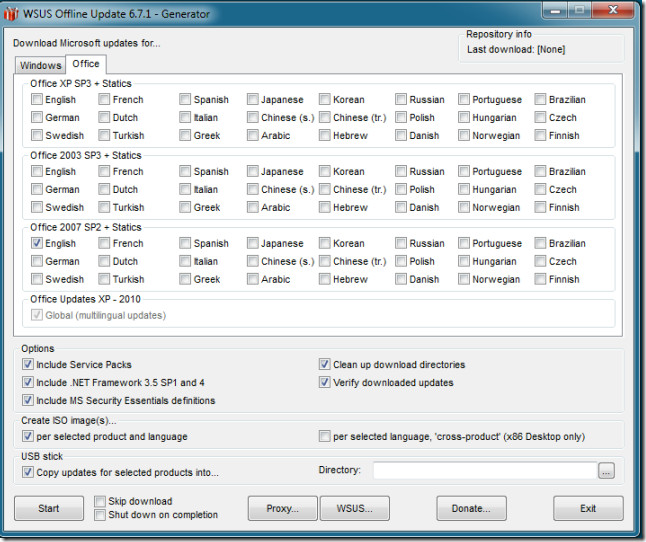Image resolution: width=646 pixels, height=542 pixels.
Task: Click the 'Last download: [None]' text
Action: [x=516, y=49]
